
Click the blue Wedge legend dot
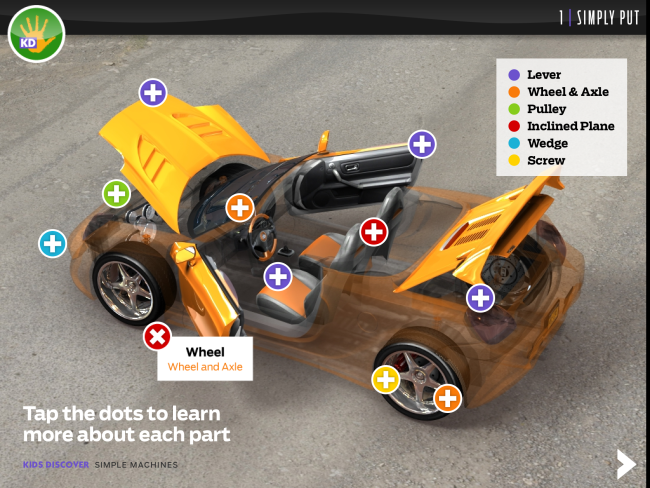[514, 143]
